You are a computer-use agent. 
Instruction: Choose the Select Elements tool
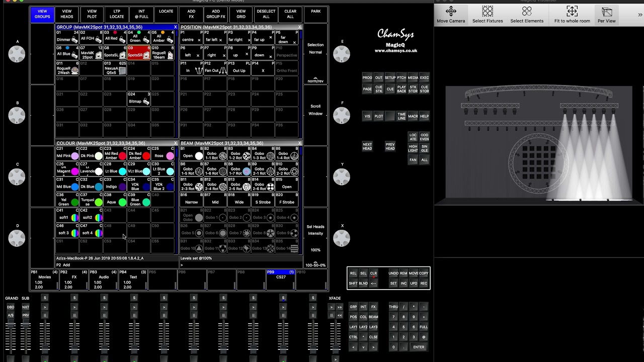(527, 15)
